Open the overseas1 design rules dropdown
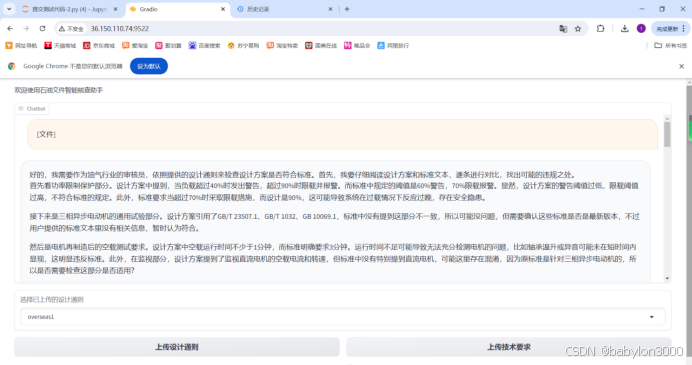692x365 pixels. (x=342, y=317)
